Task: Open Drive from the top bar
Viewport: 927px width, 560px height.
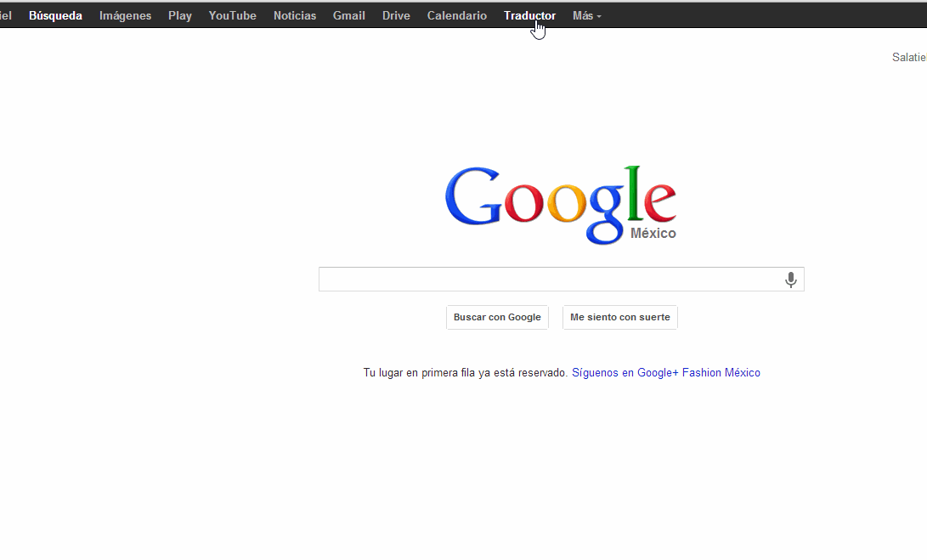Action: pyautogui.click(x=396, y=16)
